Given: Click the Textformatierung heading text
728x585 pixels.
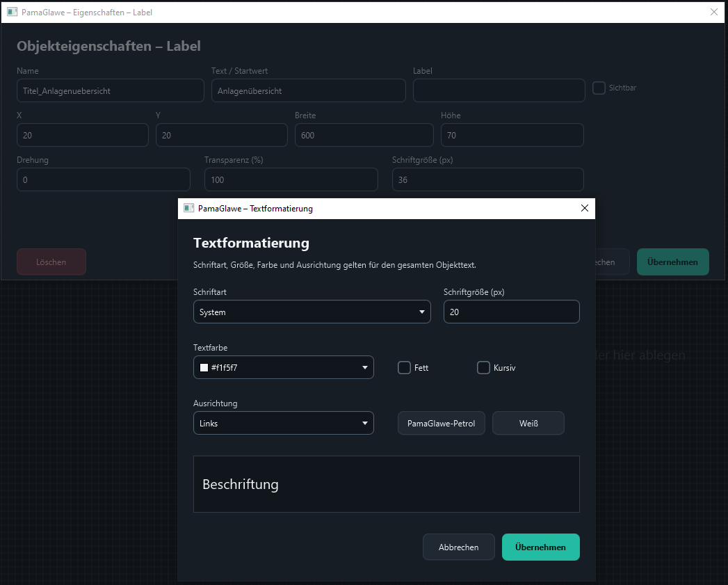Looking at the screenshot, I should coord(251,243).
